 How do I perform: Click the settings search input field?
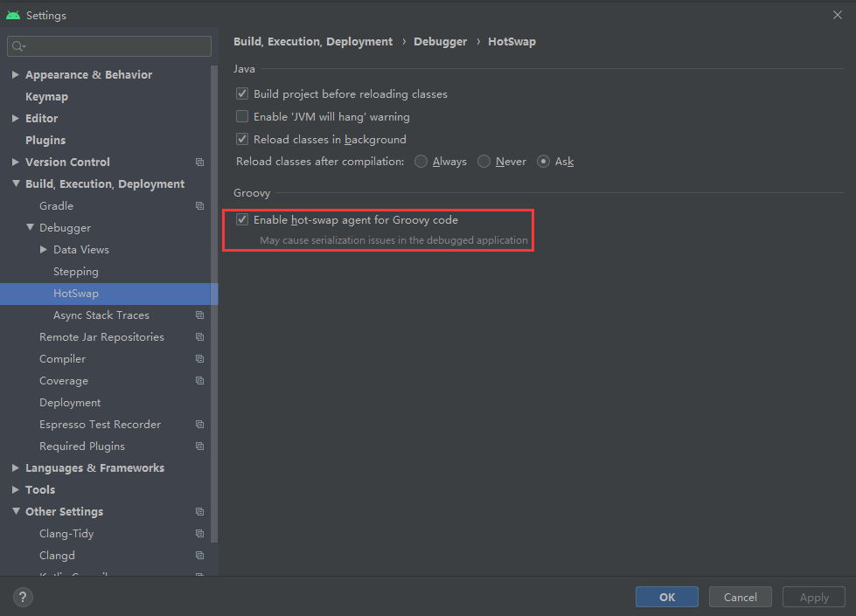(109, 46)
